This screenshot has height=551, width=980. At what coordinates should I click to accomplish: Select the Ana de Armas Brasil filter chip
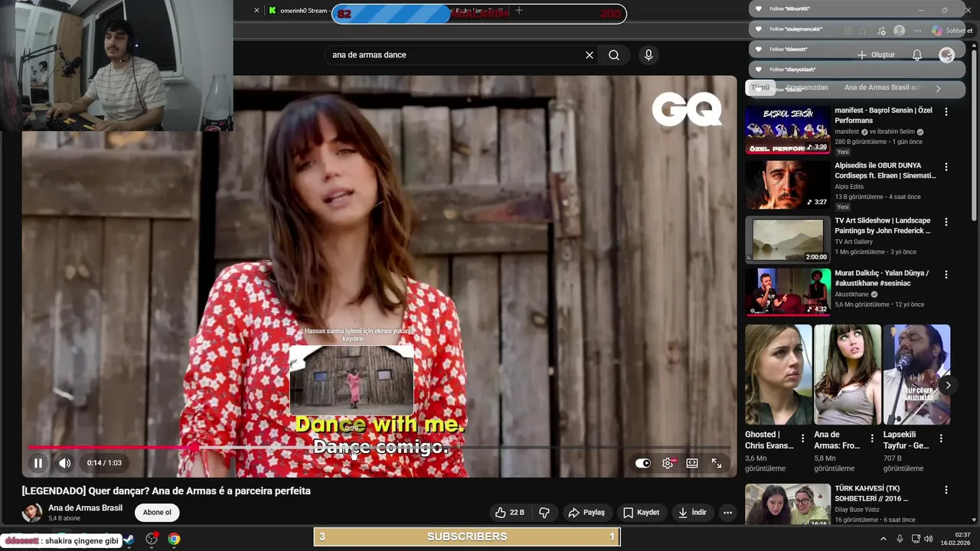pos(881,88)
